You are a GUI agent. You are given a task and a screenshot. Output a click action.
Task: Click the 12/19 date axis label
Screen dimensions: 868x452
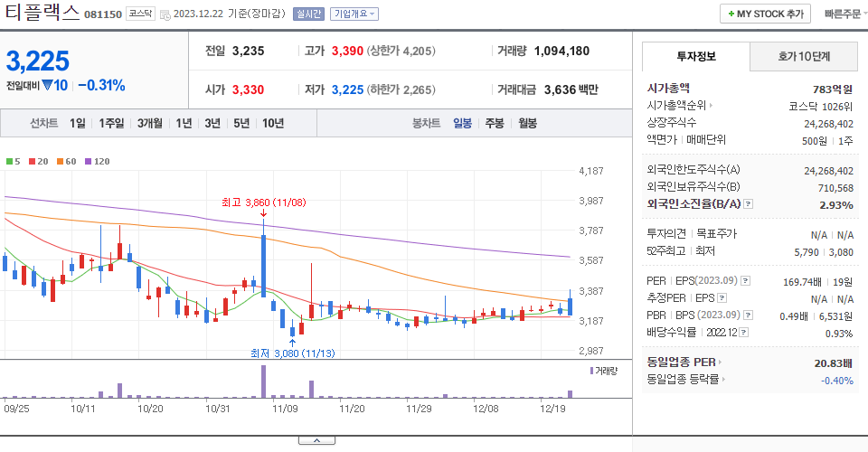[x=552, y=409]
